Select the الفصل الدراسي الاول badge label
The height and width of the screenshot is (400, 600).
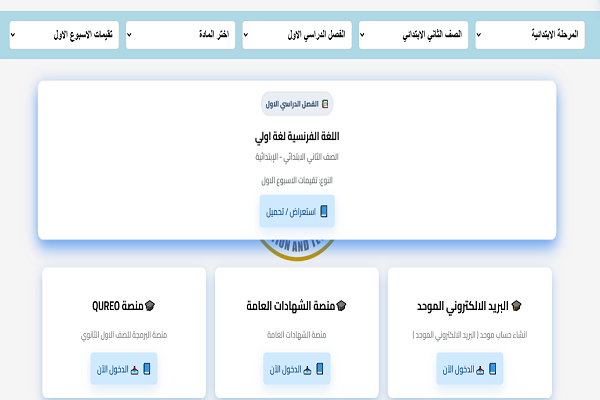click(291, 103)
